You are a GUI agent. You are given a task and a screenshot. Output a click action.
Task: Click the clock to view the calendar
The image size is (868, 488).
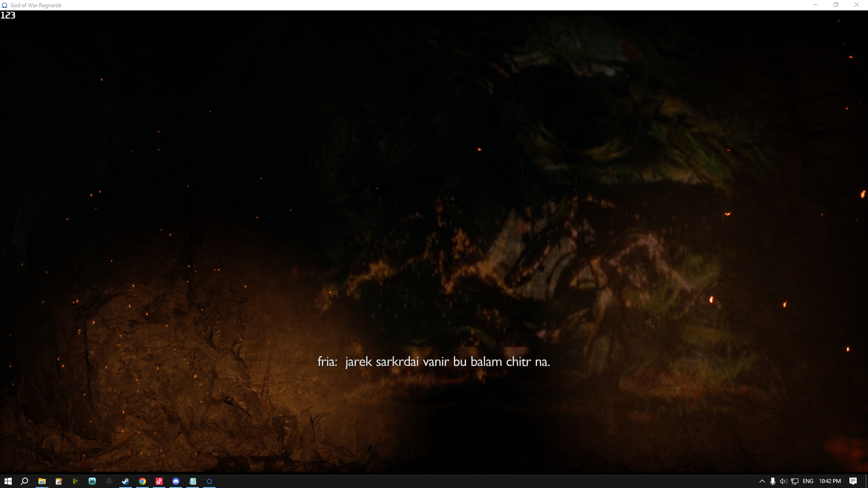tap(830, 481)
